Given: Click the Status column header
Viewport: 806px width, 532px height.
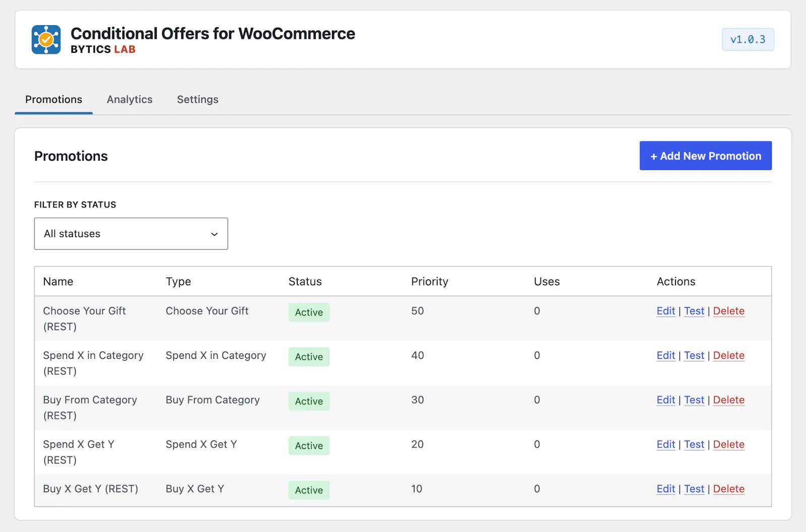Looking at the screenshot, I should pos(305,281).
